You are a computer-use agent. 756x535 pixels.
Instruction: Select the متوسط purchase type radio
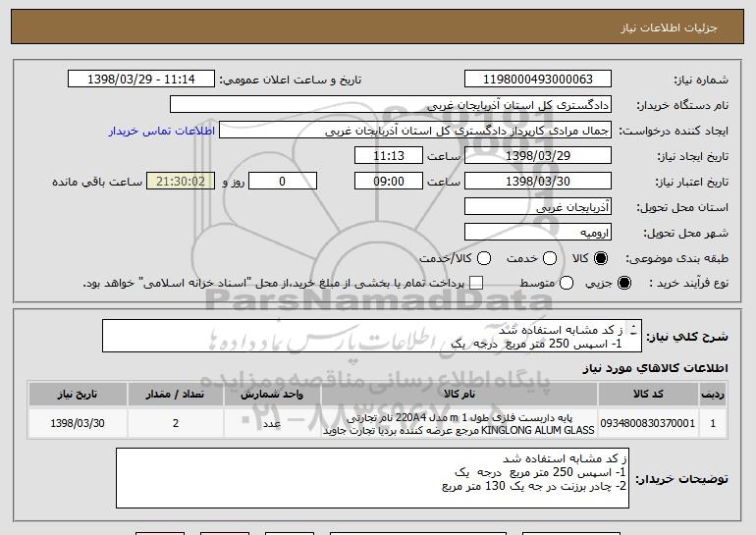(x=567, y=283)
